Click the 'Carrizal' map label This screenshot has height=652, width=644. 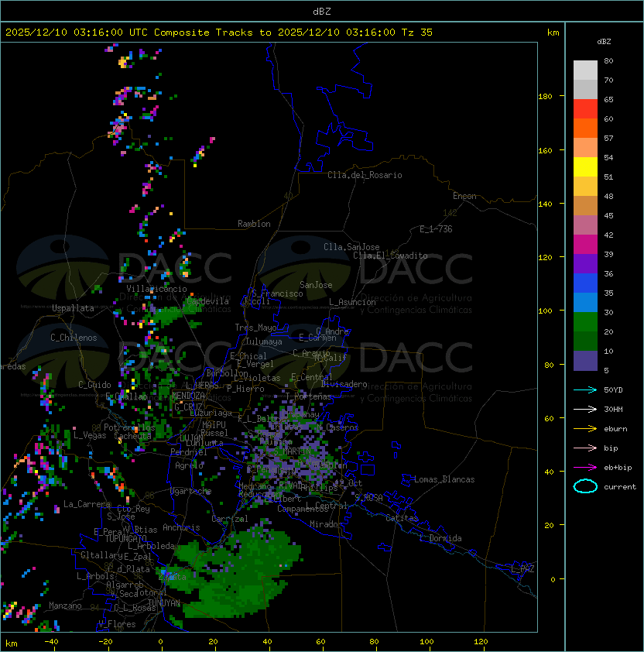coord(229,519)
